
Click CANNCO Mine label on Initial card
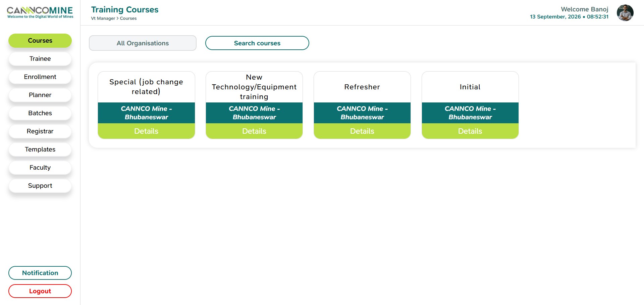click(x=470, y=113)
